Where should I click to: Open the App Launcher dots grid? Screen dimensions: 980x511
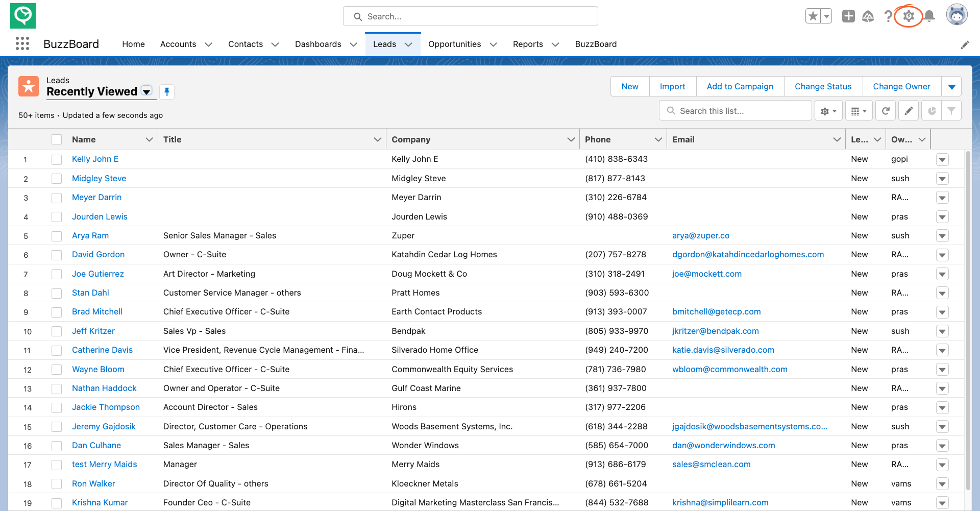[22, 44]
